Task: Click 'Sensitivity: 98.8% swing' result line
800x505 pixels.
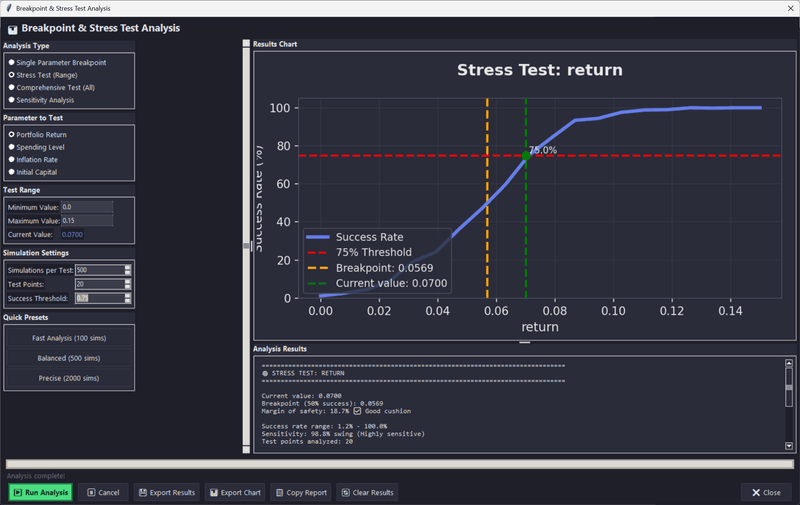Action: point(309,434)
